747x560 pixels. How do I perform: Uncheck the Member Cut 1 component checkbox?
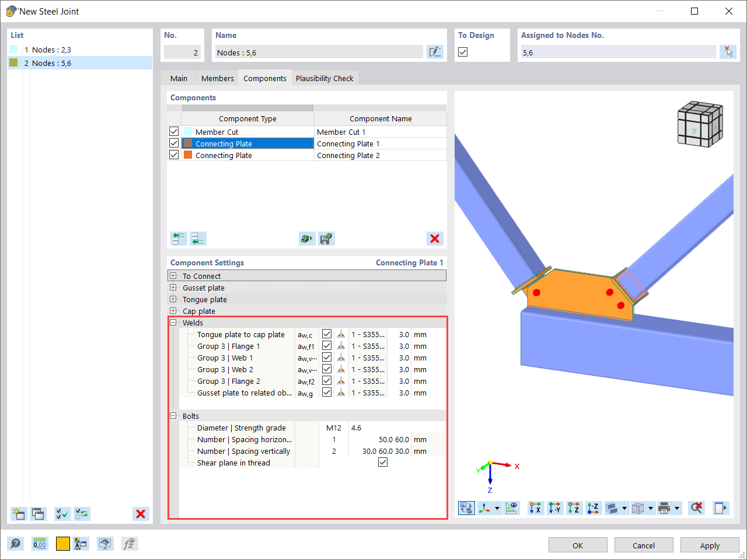[173, 131]
